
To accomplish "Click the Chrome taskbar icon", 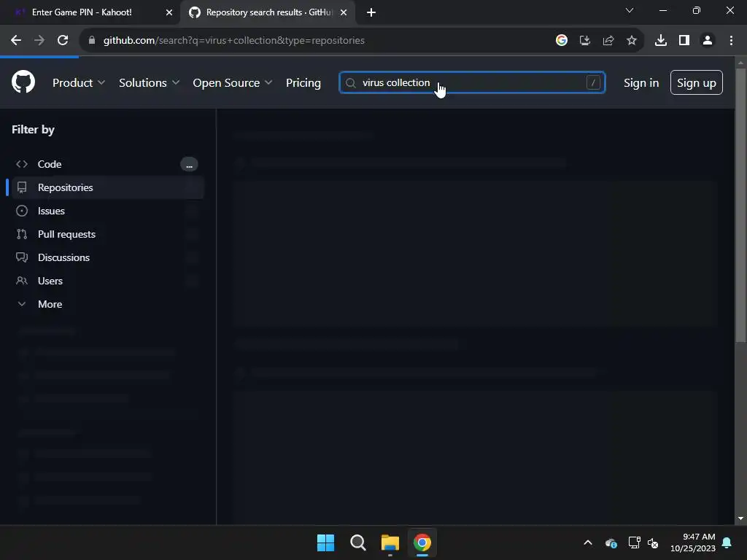I will coord(422,542).
